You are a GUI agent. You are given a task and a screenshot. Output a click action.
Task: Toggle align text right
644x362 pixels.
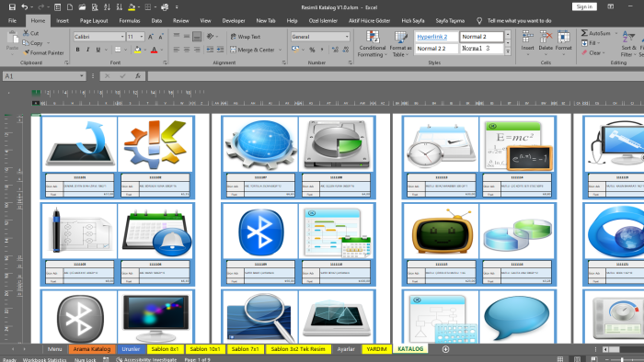pyautogui.click(x=197, y=50)
